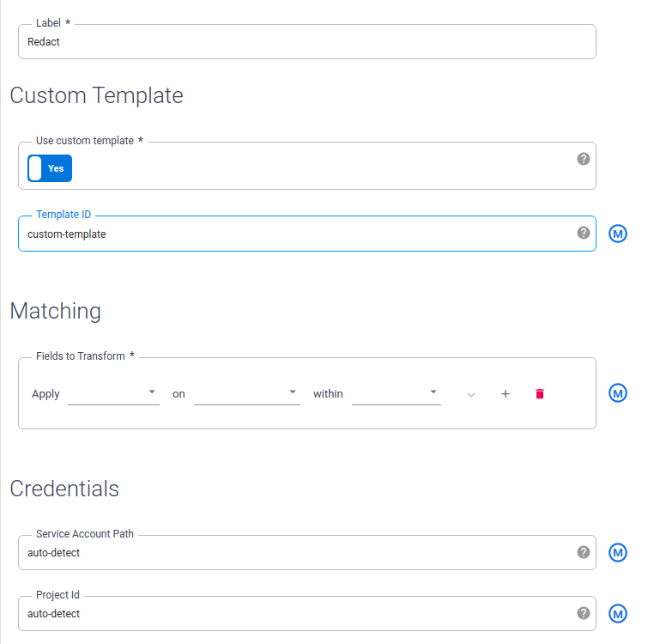Open the Apply transform dropdown
Viewport: 648px width, 644px height.
point(113,393)
